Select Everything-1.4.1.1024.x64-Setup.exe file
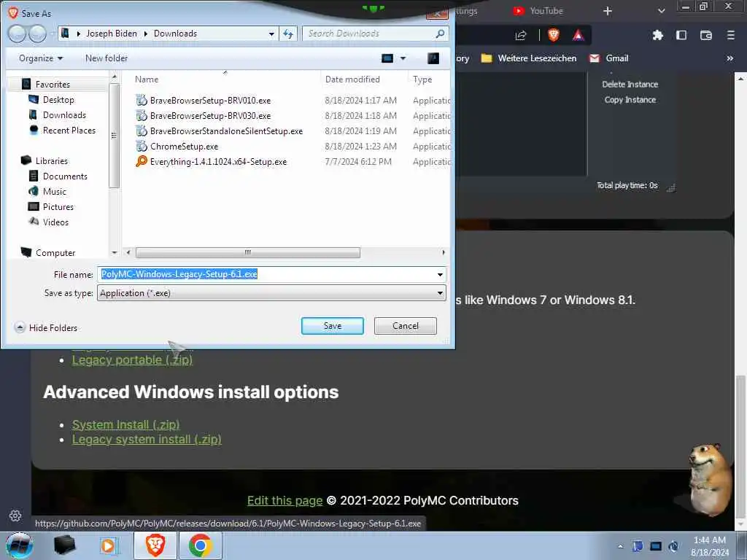 coord(218,161)
